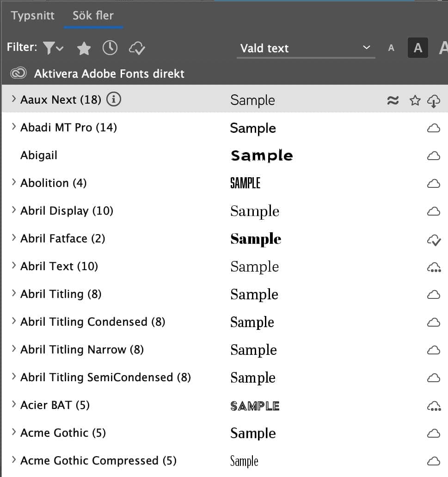This screenshot has width=448, height=477.
Task: Deactivate Abril Fatface via the cloud checkmark icon
Action: click(x=434, y=240)
